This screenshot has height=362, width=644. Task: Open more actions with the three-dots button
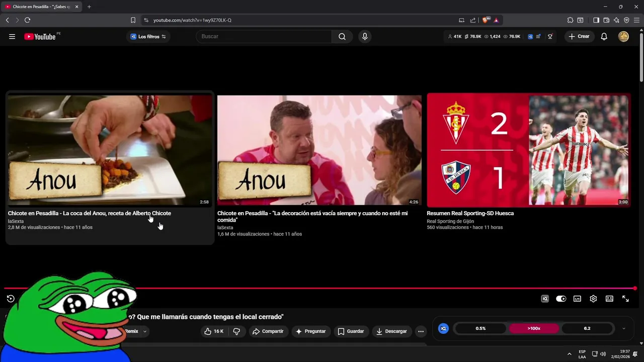[421, 331]
